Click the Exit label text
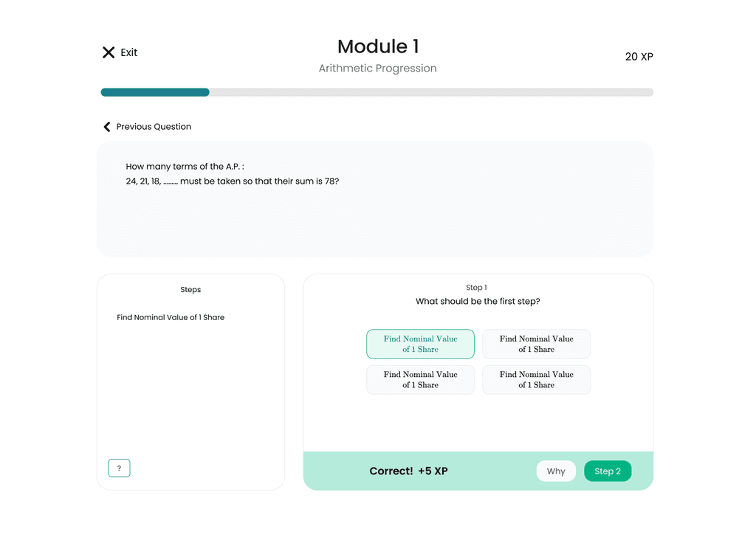The width and height of the screenshot is (756, 537). point(128,52)
